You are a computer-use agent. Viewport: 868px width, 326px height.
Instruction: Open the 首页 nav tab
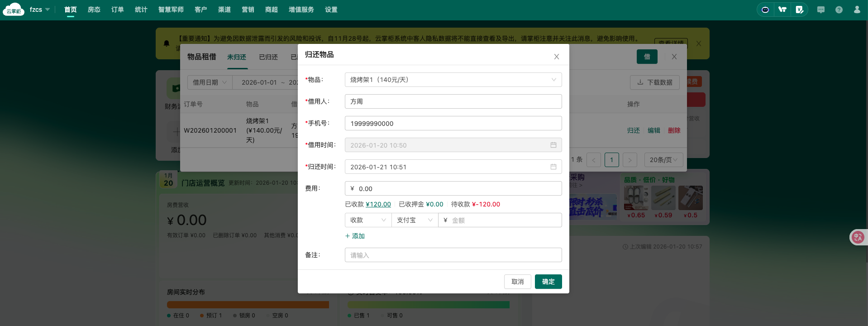click(x=71, y=10)
